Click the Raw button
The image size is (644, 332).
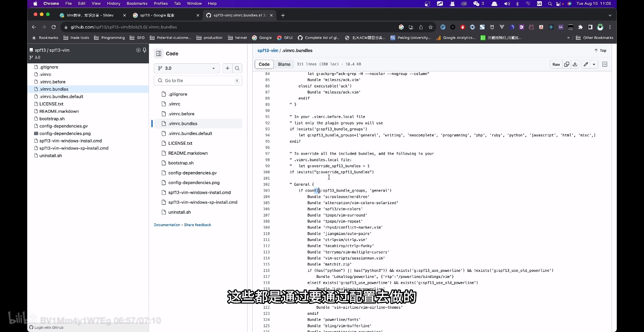556,64
